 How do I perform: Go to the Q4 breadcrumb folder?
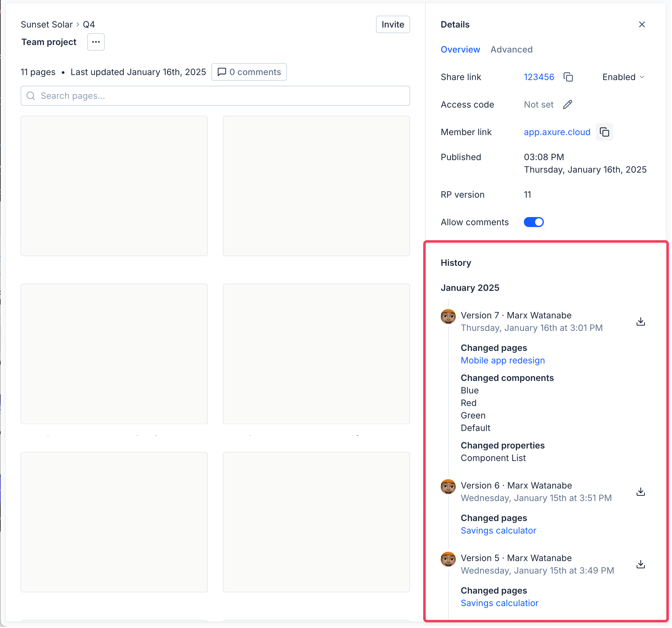tap(88, 24)
